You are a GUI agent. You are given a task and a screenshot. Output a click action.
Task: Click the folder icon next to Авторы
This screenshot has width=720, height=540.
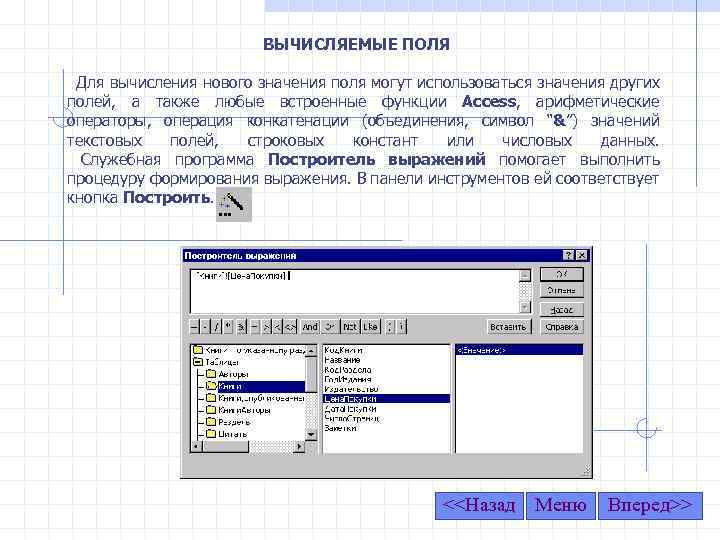[211, 374]
